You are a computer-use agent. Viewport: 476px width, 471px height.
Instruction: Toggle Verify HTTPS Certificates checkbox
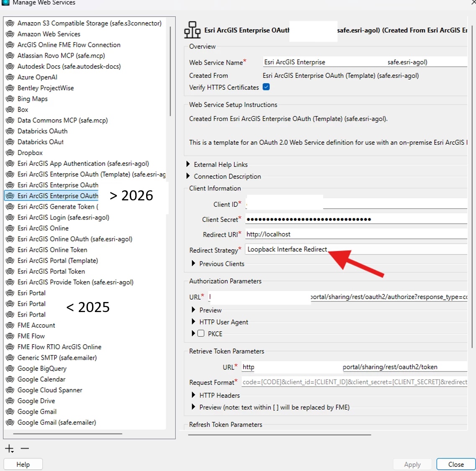click(266, 87)
